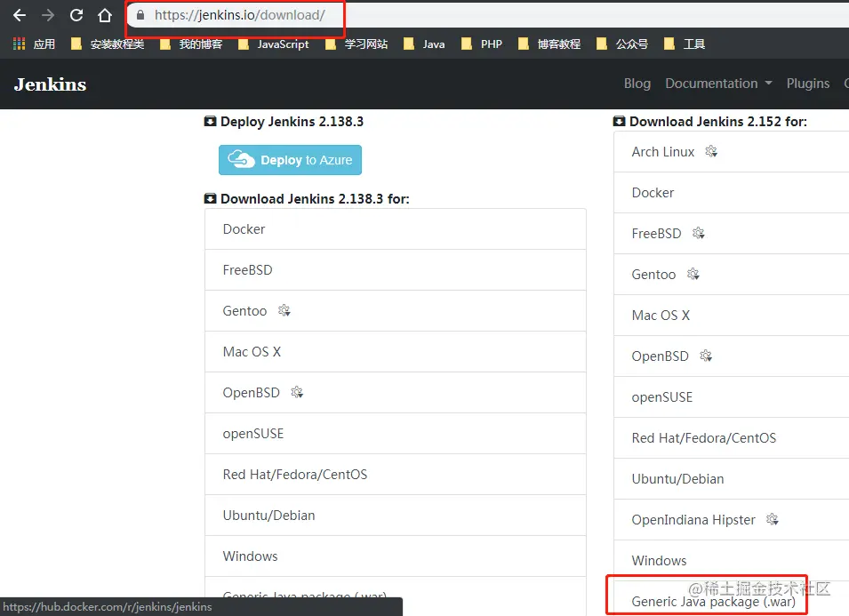849x616 pixels.
Task: Select Red Hat/Fedora/CentOS under Jenkins 2.152
Action: click(732, 438)
